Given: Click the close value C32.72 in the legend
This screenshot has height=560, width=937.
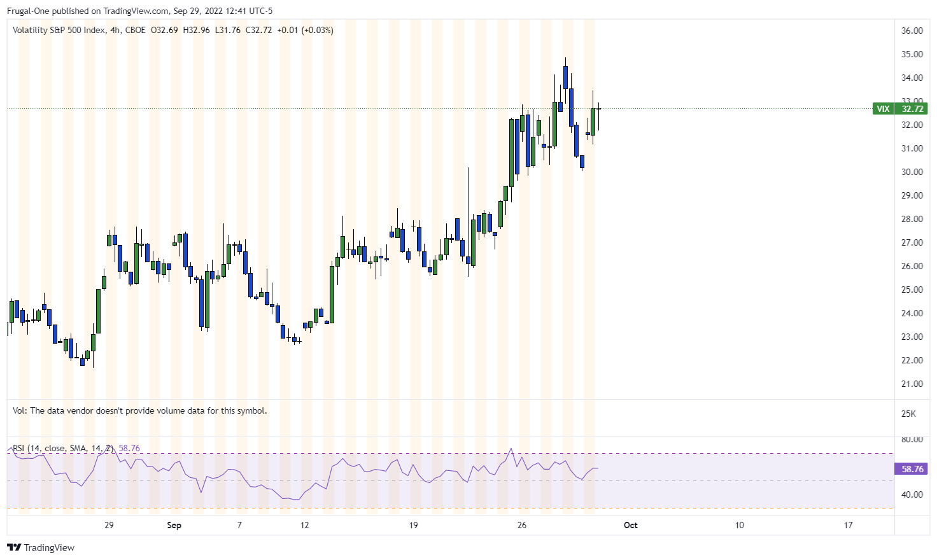Looking at the screenshot, I should [x=258, y=30].
